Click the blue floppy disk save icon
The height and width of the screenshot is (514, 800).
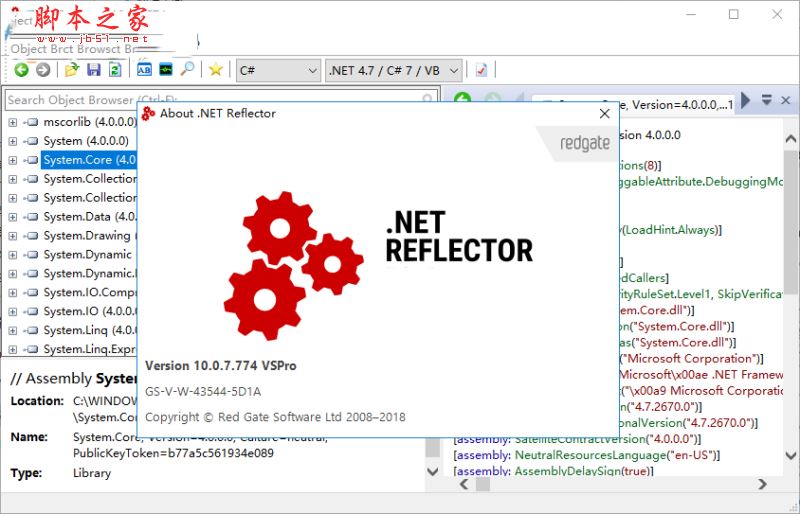pyautogui.click(x=93, y=69)
